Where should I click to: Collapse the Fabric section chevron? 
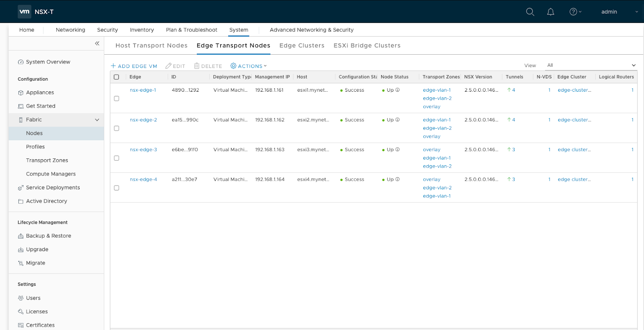coord(97,120)
